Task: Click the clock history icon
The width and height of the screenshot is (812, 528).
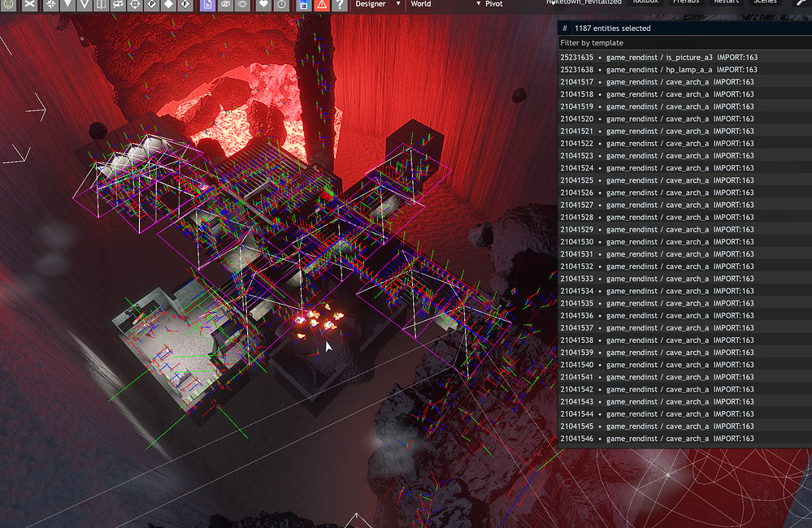Action: [281, 4]
